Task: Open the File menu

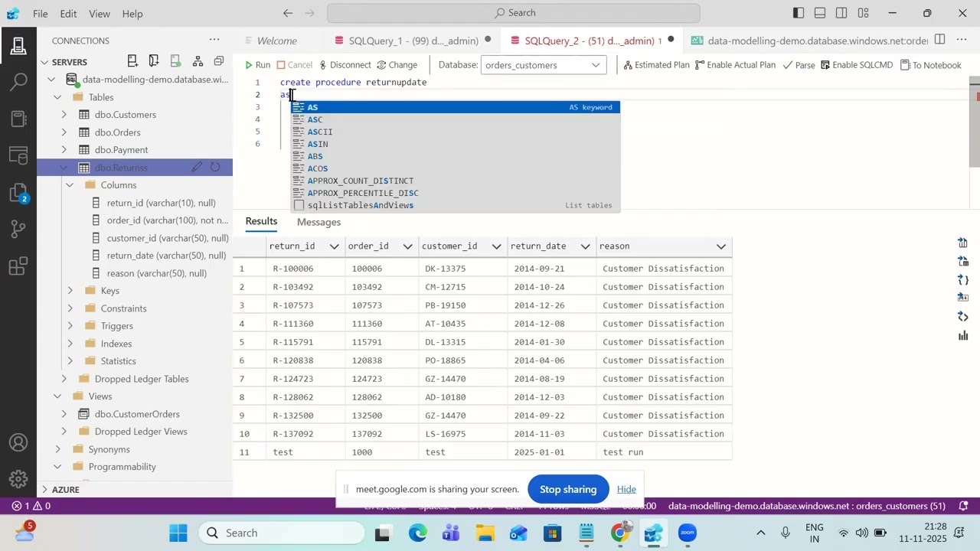Action: pyautogui.click(x=40, y=14)
